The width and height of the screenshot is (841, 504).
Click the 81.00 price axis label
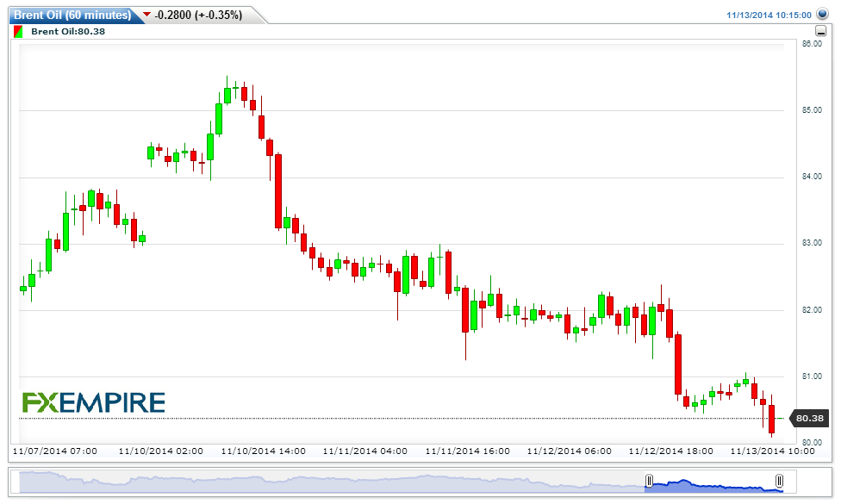[812, 377]
